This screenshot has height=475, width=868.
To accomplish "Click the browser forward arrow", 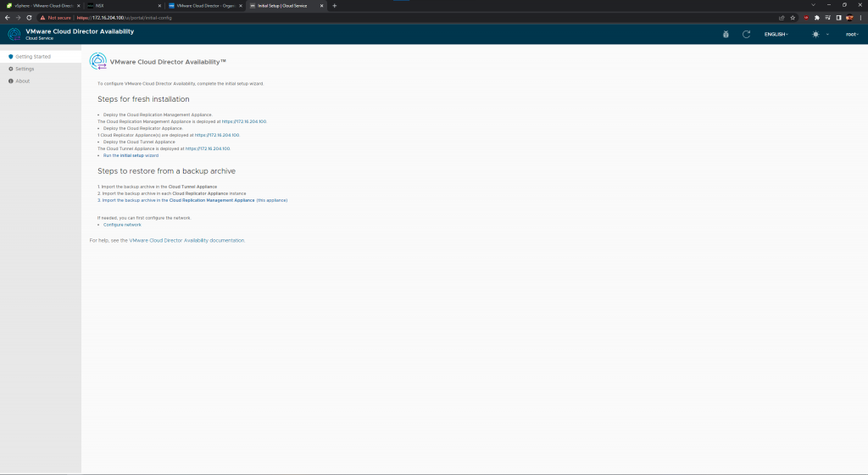I will 19,18.
